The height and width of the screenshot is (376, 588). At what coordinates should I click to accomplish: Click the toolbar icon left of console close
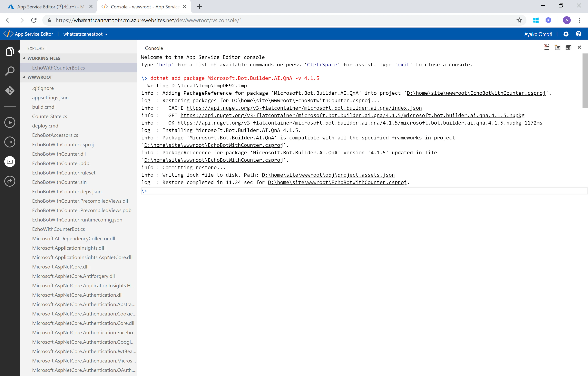pos(568,47)
